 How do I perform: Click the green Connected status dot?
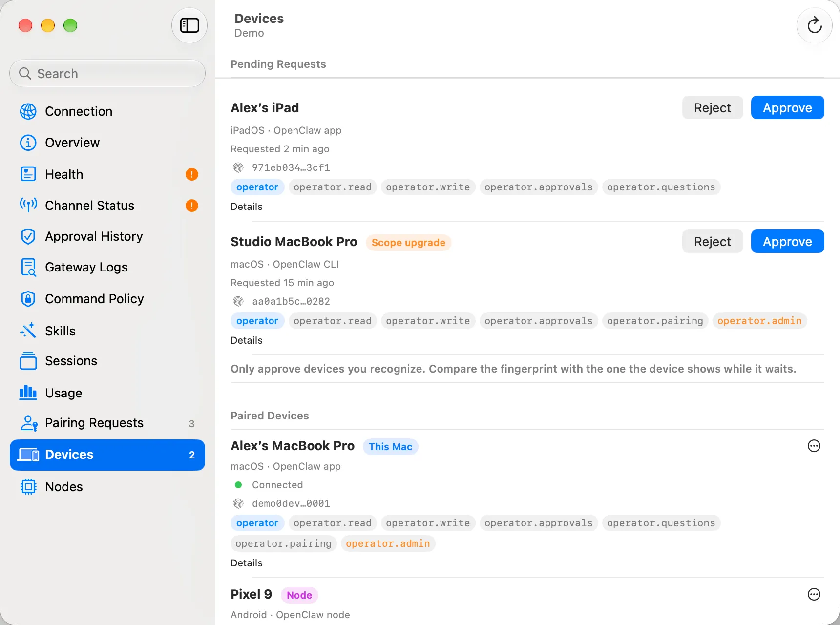coord(238,485)
